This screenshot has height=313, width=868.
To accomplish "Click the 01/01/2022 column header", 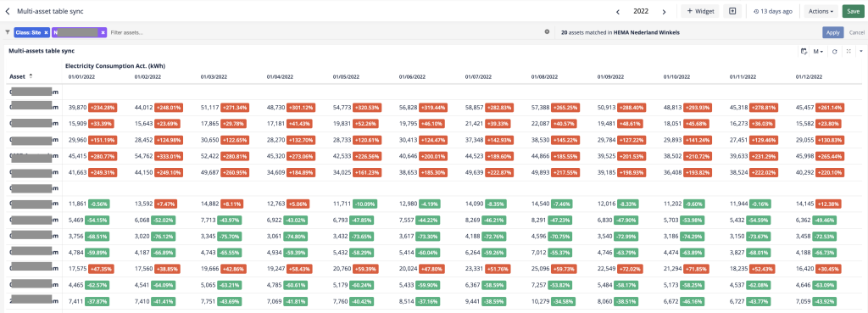I will [81, 77].
